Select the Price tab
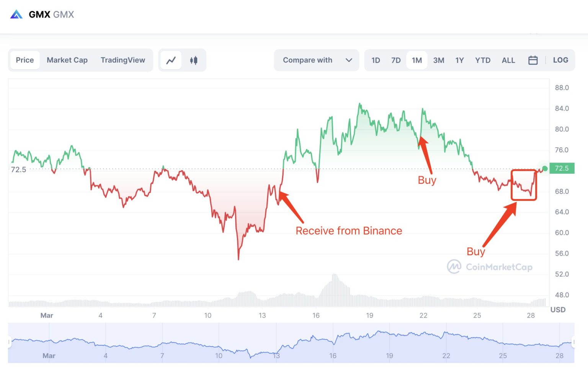This screenshot has height=370, width=588. [25, 60]
